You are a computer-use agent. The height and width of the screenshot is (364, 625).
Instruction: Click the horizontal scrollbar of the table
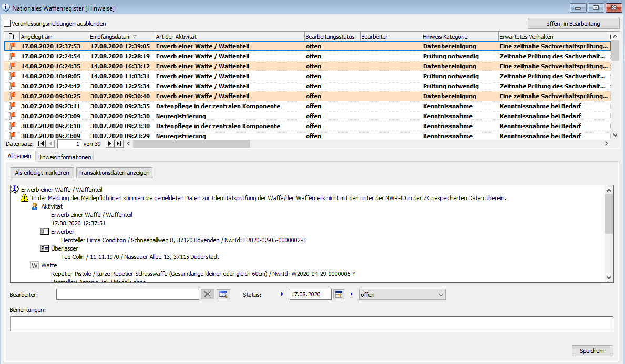coord(368,144)
